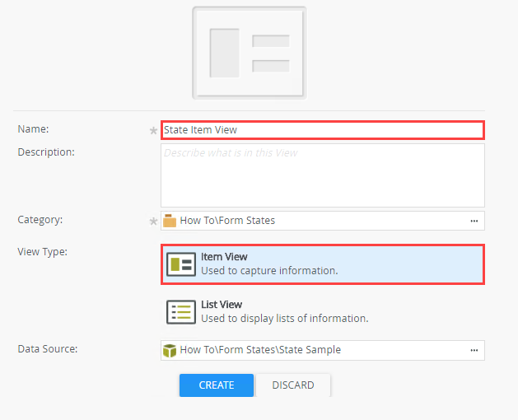Click the CREATE button
Image resolution: width=518 pixels, height=420 pixels.
pos(217,385)
